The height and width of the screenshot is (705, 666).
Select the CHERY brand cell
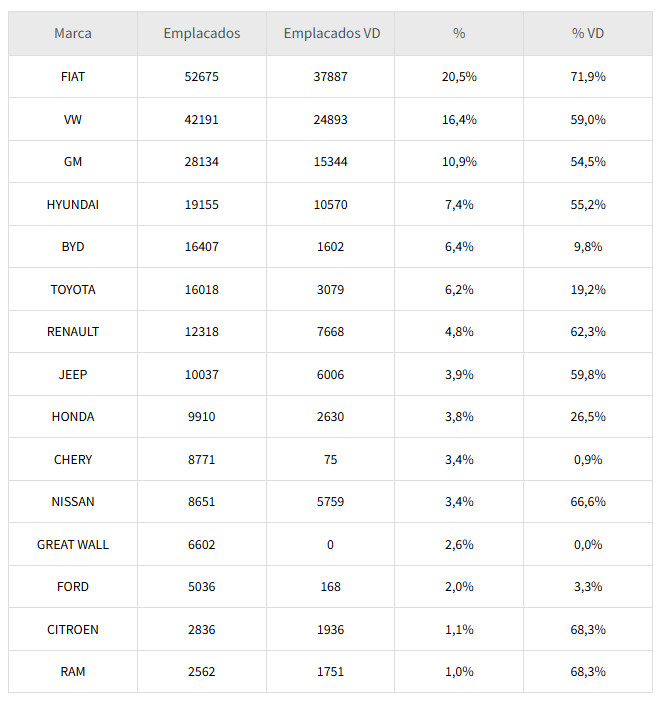point(73,460)
